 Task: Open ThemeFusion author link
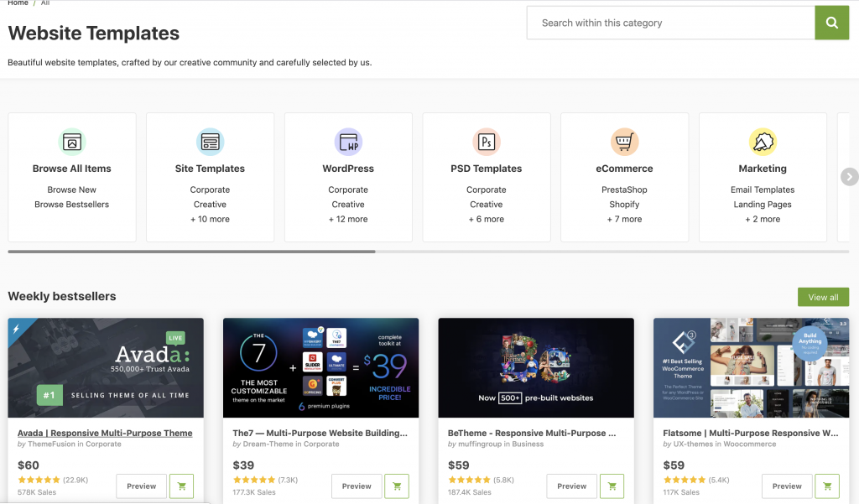53,444
